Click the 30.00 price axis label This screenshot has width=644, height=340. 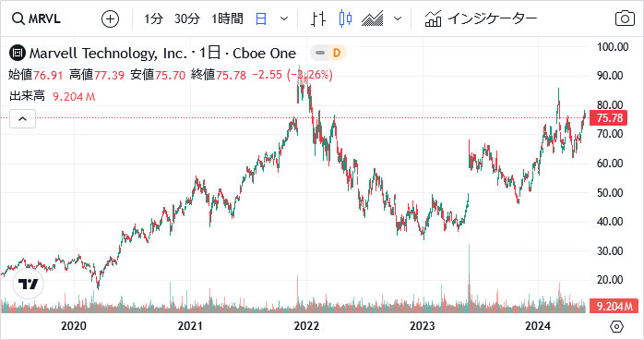pos(610,250)
